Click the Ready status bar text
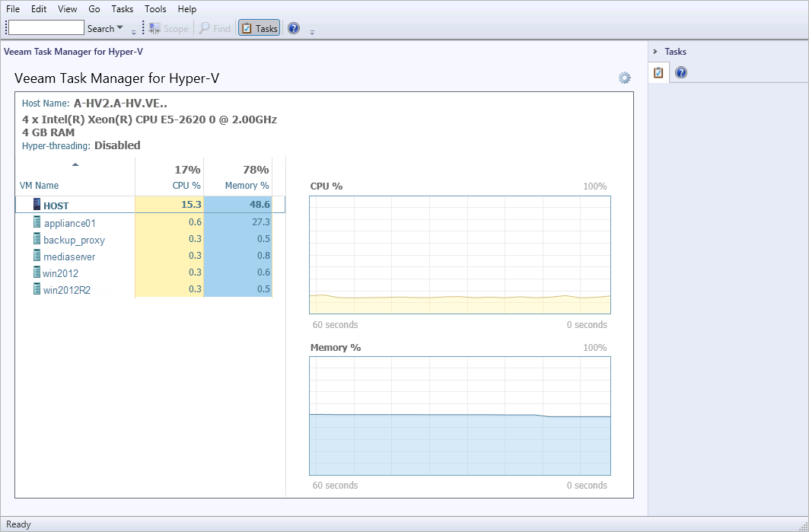This screenshot has width=809, height=532. pyautogui.click(x=18, y=524)
